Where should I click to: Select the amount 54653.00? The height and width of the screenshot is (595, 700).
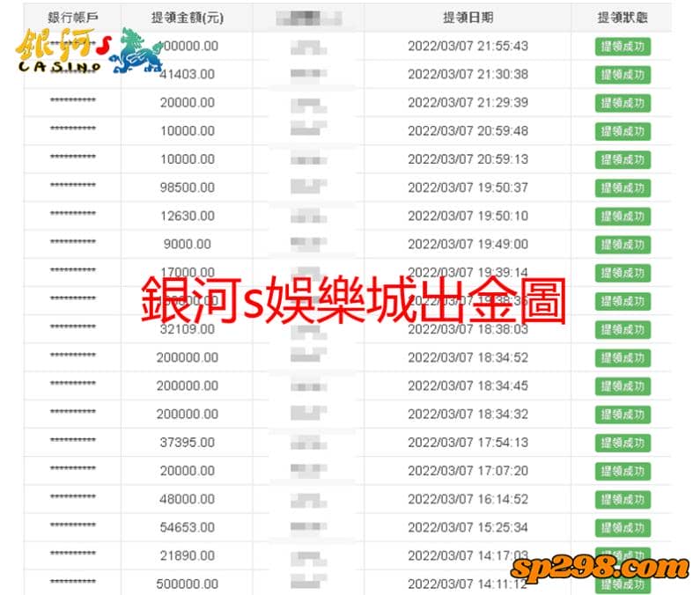(188, 527)
